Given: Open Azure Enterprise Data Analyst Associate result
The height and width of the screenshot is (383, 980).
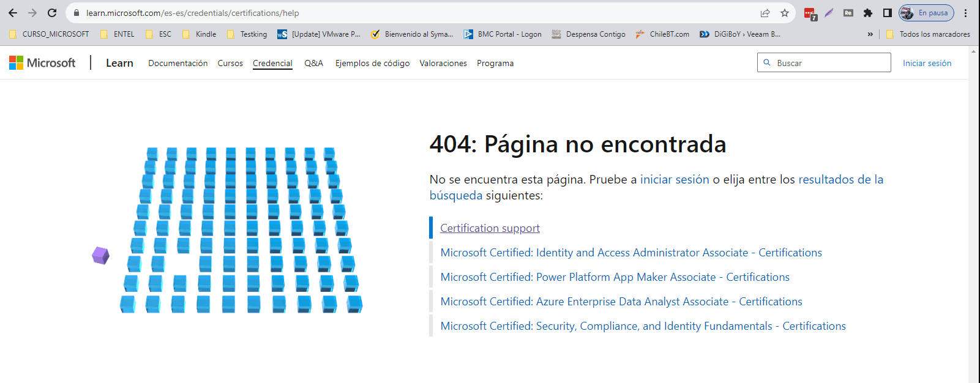Looking at the screenshot, I should (621, 302).
